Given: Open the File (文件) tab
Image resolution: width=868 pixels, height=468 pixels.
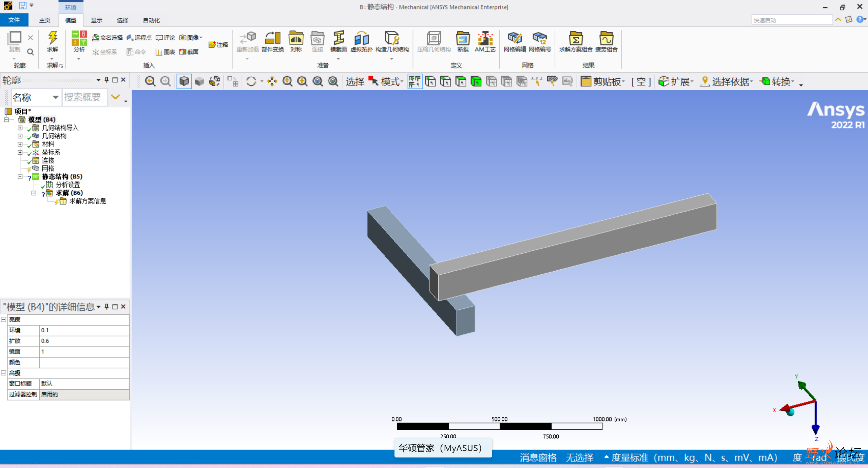Looking at the screenshot, I should 14,20.
